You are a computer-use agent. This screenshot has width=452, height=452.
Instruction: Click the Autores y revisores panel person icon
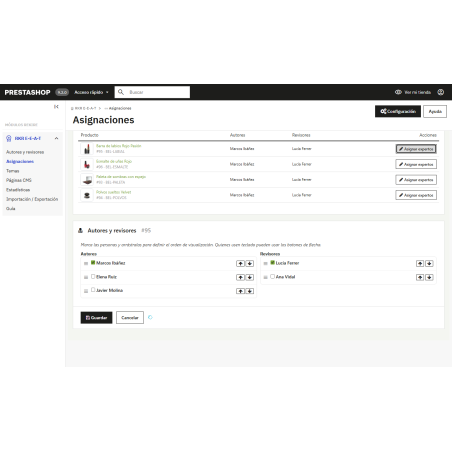pyautogui.click(x=80, y=230)
